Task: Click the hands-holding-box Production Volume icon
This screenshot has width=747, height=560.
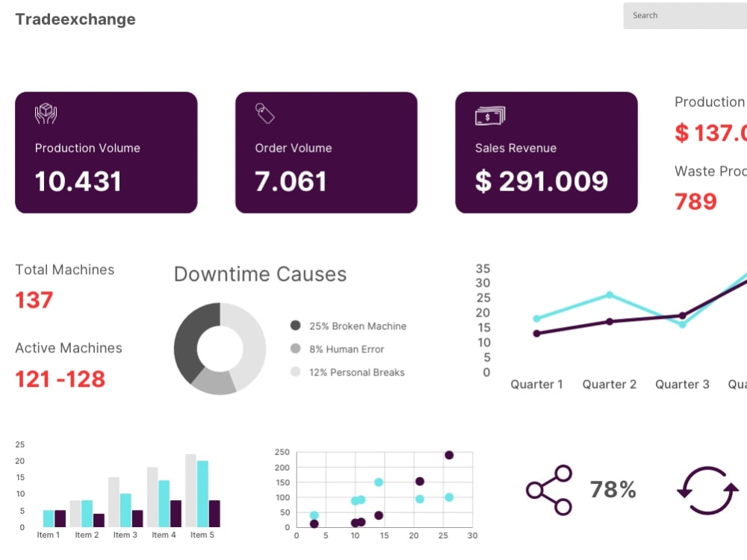Action: click(x=46, y=113)
